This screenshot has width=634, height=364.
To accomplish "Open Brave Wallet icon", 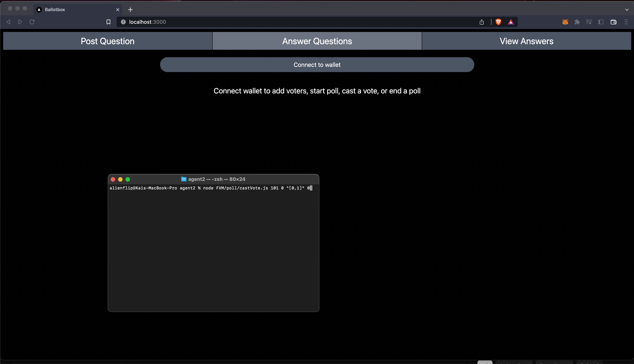I will (614, 22).
